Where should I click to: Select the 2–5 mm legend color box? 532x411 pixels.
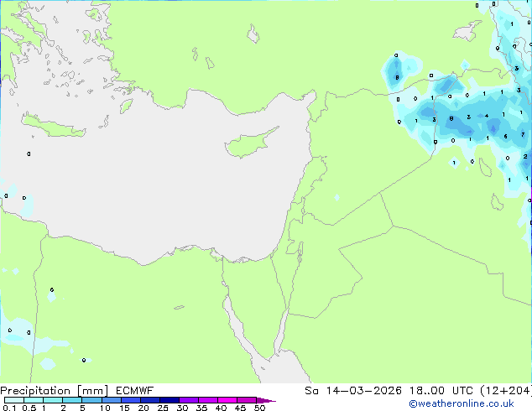tap(72, 400)
